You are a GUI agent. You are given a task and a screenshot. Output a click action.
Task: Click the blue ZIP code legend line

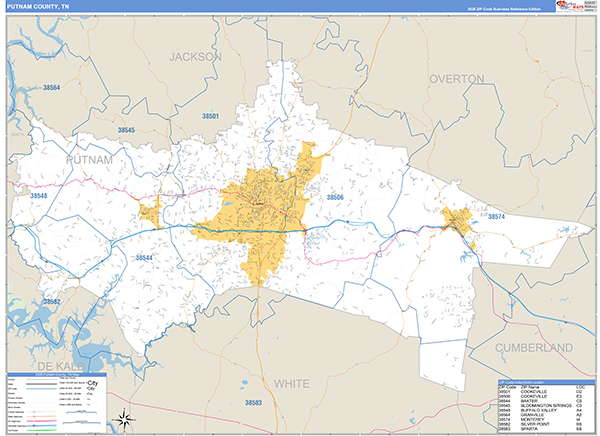click(x=41, y=389)
